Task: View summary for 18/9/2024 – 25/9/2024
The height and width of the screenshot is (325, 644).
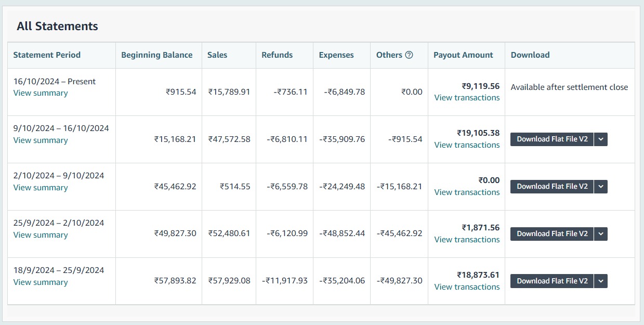Action: tap(41, 282)
